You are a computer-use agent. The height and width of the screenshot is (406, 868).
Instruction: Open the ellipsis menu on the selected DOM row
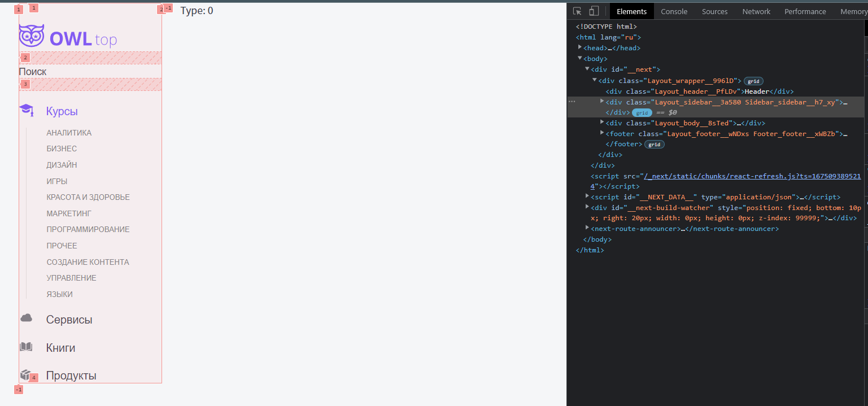point(572,102)
